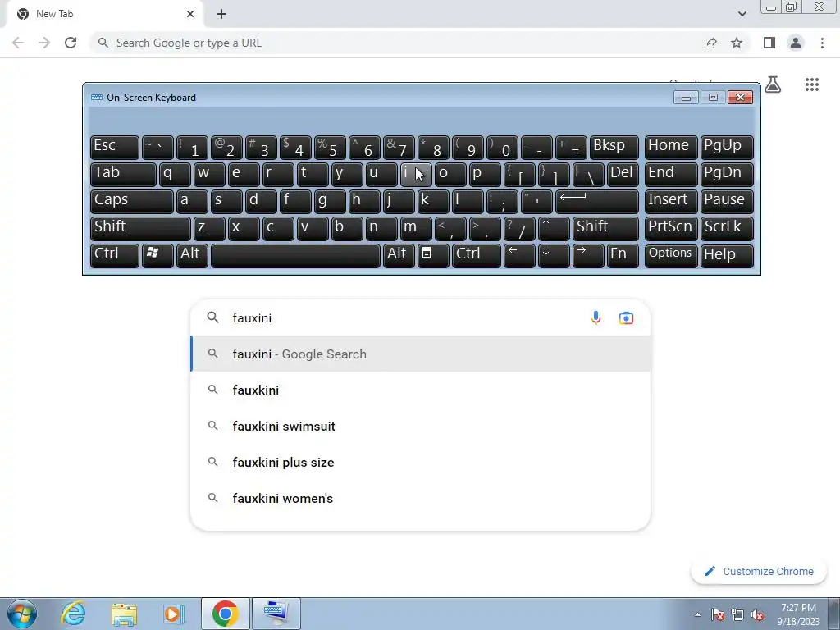Screen dimensions: 840x630
Task: Open Windows Media Player from the taskbar
Action: pos(173,614)
